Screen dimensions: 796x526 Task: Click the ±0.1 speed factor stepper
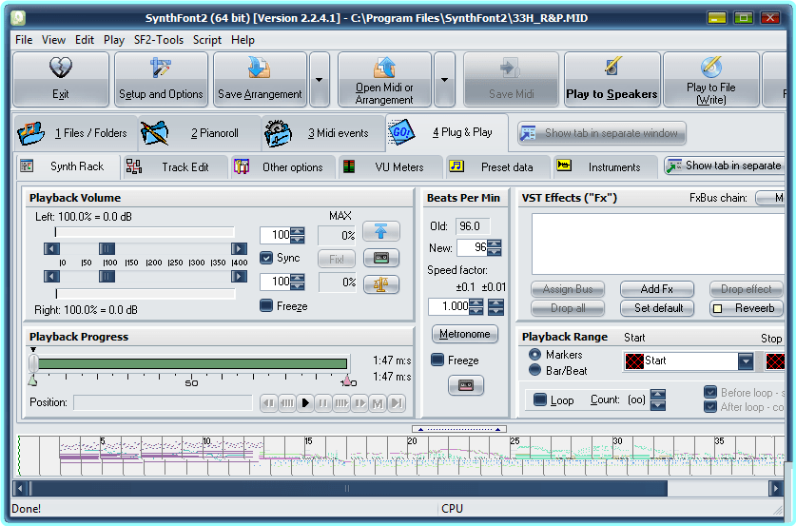tap(476, 306)
